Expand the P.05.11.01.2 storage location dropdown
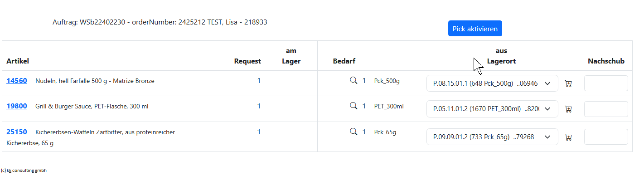Screen dimensions: 644x176 click(x=492, y=109)
